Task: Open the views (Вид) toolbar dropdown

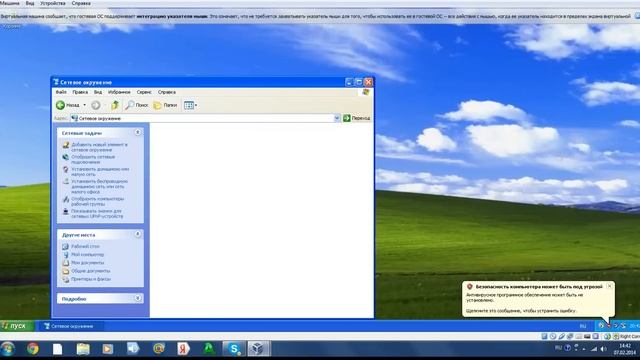Action: [x=190, y=105]
